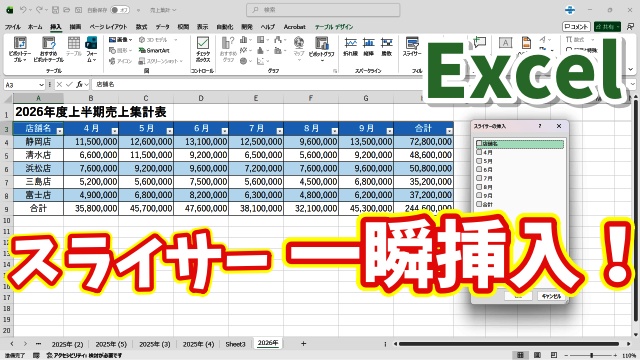The height and width of the screenshot is (360, 640).
Task: Toggle the 自動保存 AutoSave switch
Action: 120,10
